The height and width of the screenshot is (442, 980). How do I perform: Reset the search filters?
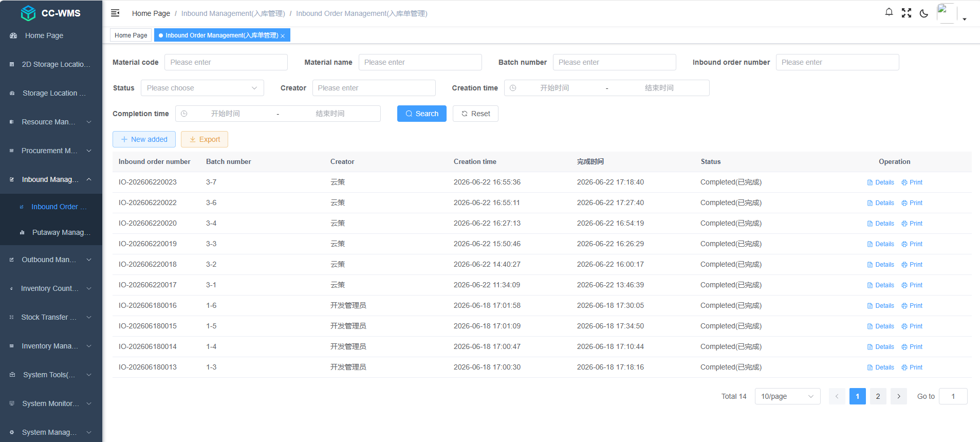point(475,114)
